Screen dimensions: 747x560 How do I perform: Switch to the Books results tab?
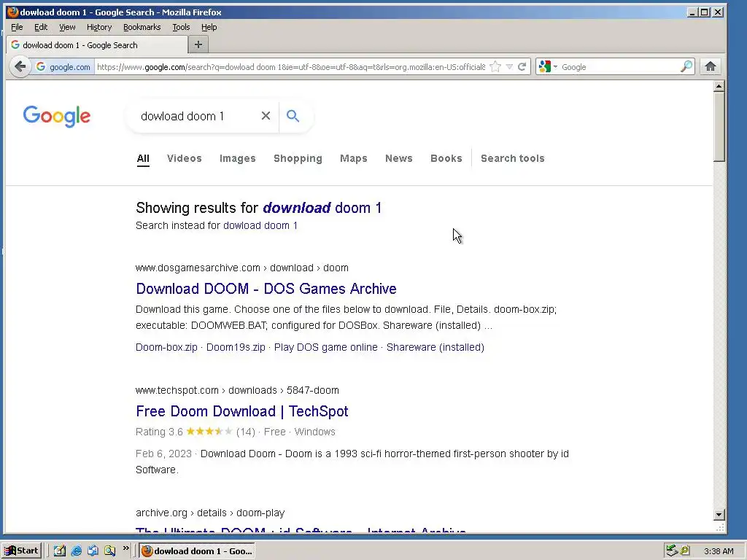[x=446, y=158]
